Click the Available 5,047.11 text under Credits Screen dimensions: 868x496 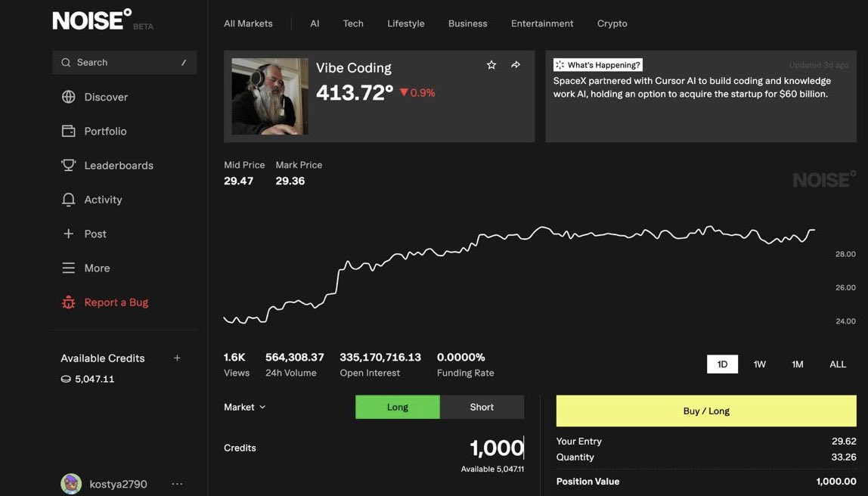(493, 469)
